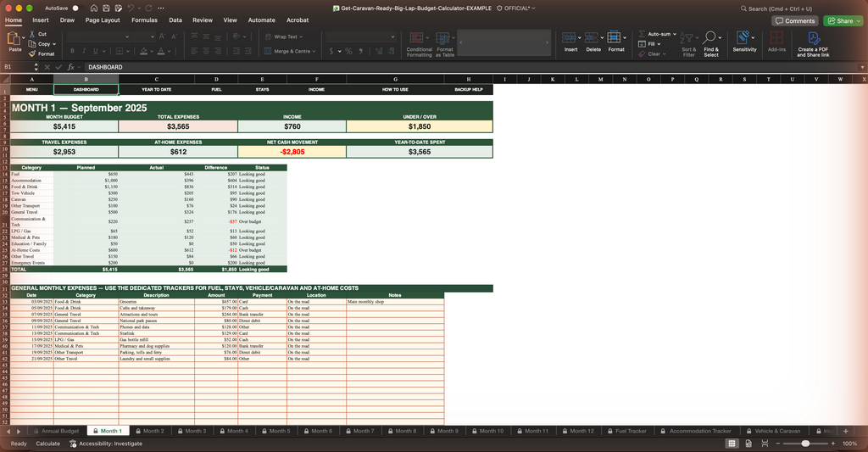Switch to the Month 2 sheet

149,431
